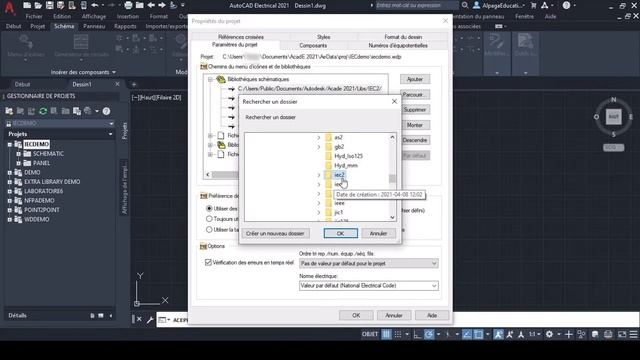Open the Affichage menu
The width and height of the screenshot is (640, 360).
93,16
